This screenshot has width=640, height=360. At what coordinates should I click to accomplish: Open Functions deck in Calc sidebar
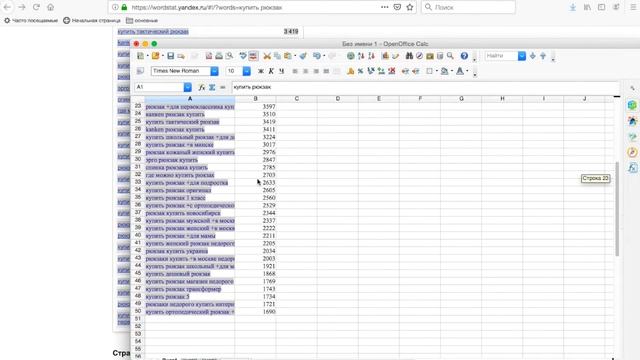point(632,168)
